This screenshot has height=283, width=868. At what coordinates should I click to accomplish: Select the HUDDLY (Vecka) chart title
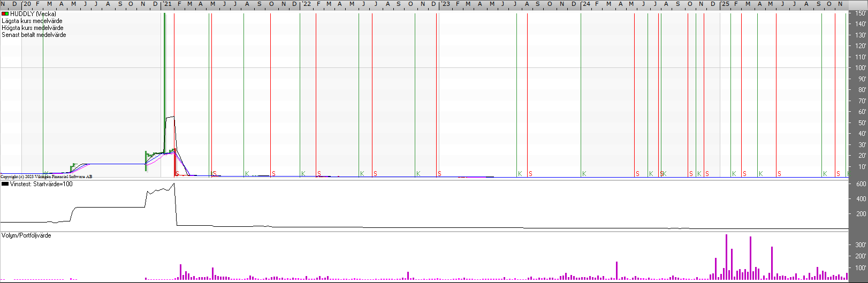(x=33, y=14)
